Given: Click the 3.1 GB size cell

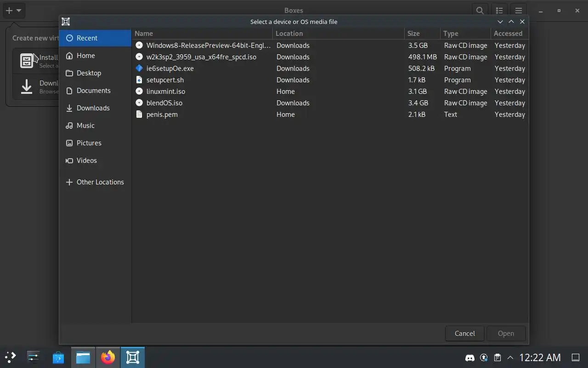Looking at the screenshot, I should (x=417, y=92).
